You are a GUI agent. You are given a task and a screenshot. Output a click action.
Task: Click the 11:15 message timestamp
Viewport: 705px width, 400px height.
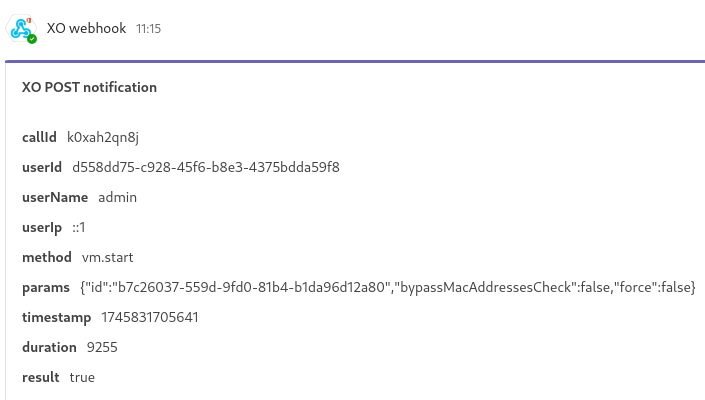click(148, 29)
